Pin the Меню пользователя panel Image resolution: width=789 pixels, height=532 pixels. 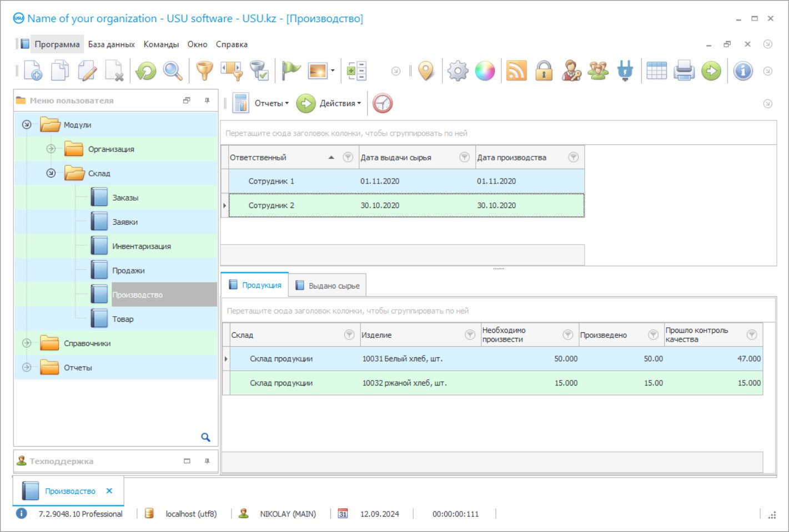pyautogui.click(x=207, y=100)
